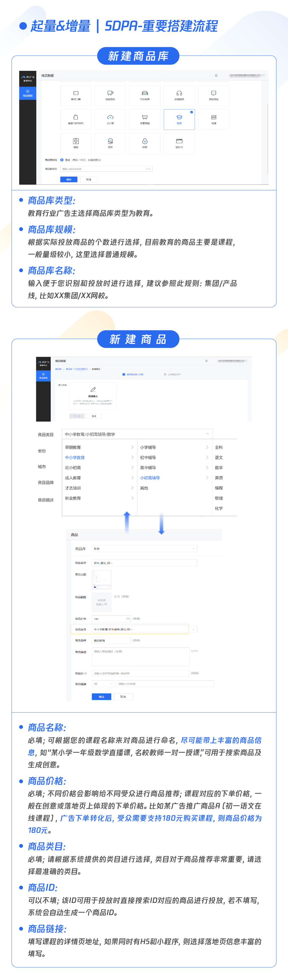288x980 pixels.
Task: Choose the 视频音乐 category tile
Action: (x=110, y=96)
